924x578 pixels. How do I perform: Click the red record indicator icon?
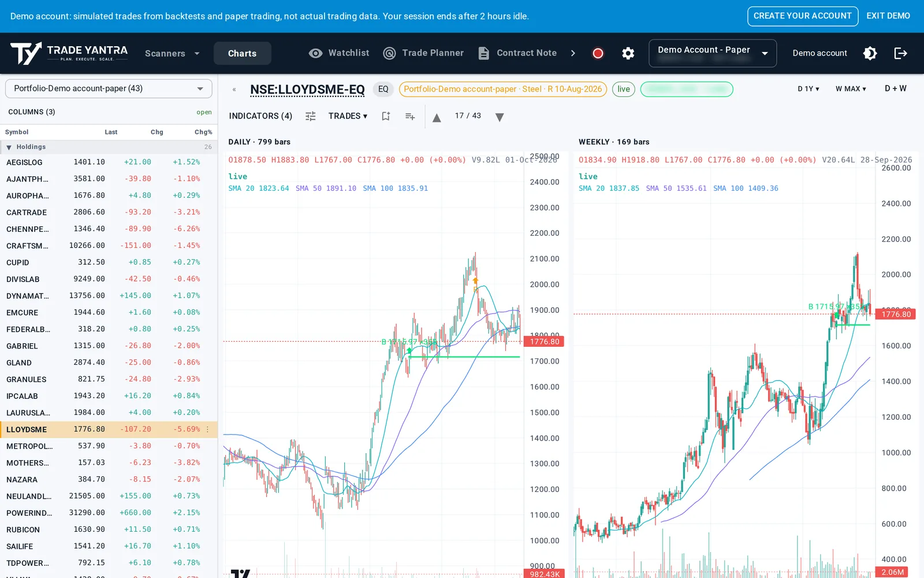point(598,53)
